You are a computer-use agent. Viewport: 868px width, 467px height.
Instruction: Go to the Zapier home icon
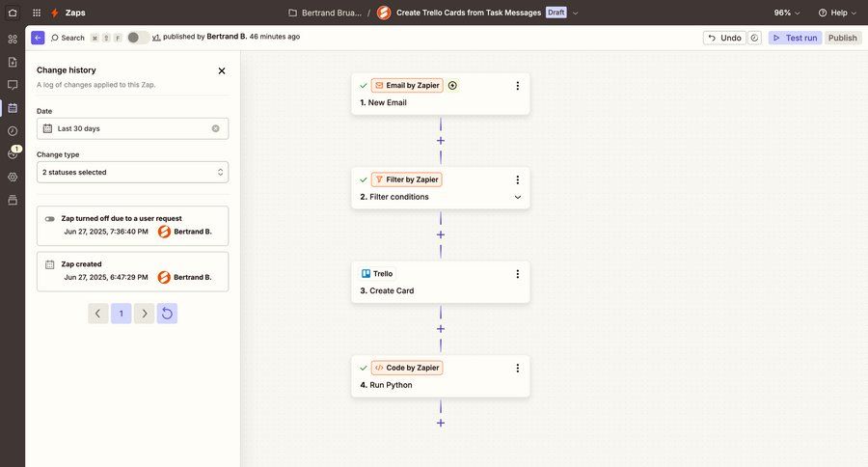13,13
